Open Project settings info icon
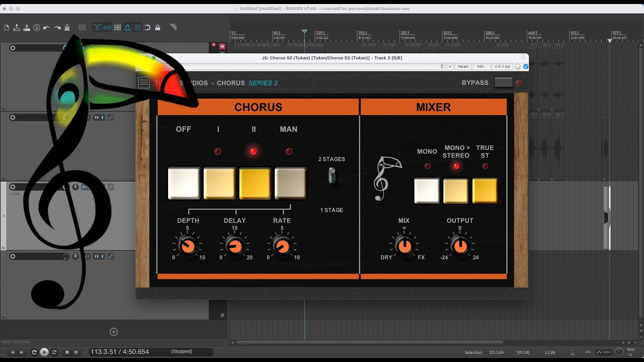 tap(37, 28)
